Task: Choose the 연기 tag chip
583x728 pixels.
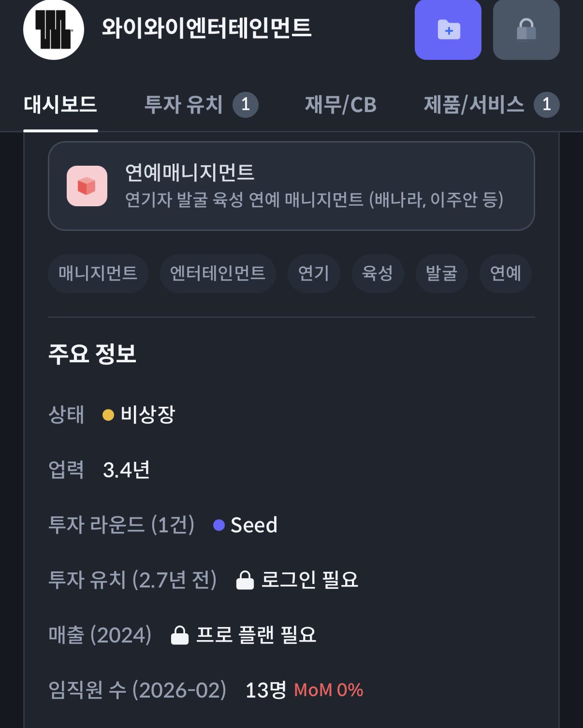Action: [313, 273]
